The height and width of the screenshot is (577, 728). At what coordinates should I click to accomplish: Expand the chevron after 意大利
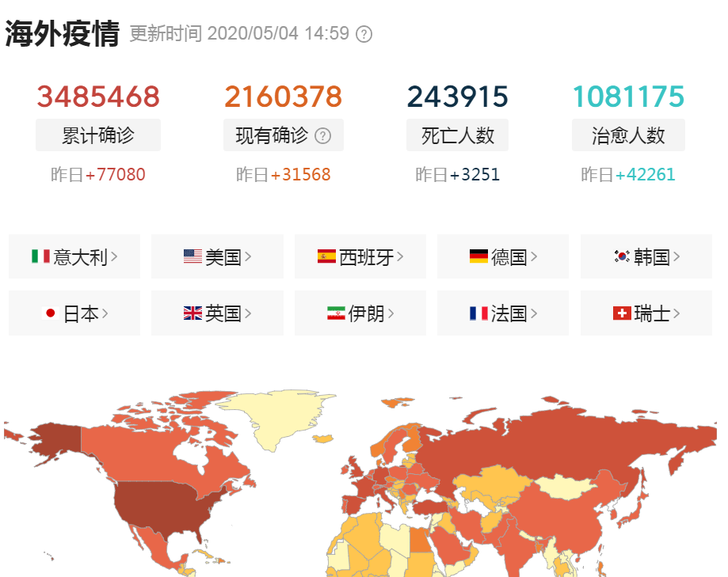tap(114, 256)
